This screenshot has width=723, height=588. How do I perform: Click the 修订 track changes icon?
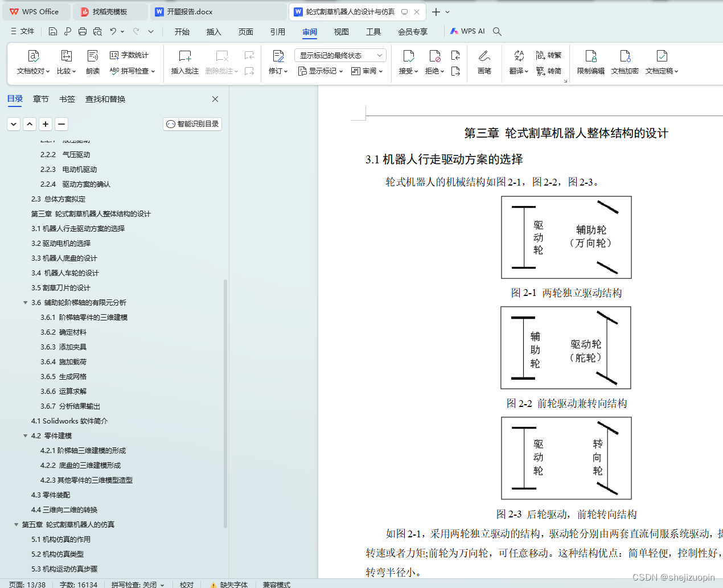coord(278,56)
